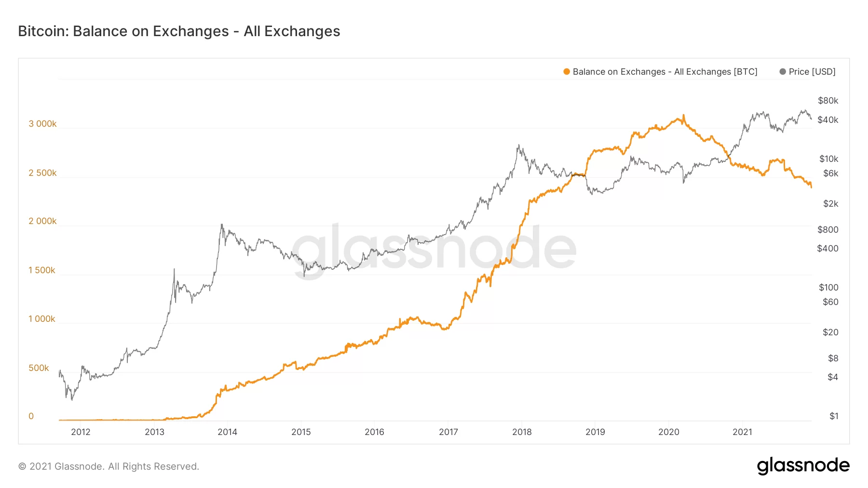The image size is (868, 488).
Task: Click the gray Price legend dot
Action: (783, 72)
